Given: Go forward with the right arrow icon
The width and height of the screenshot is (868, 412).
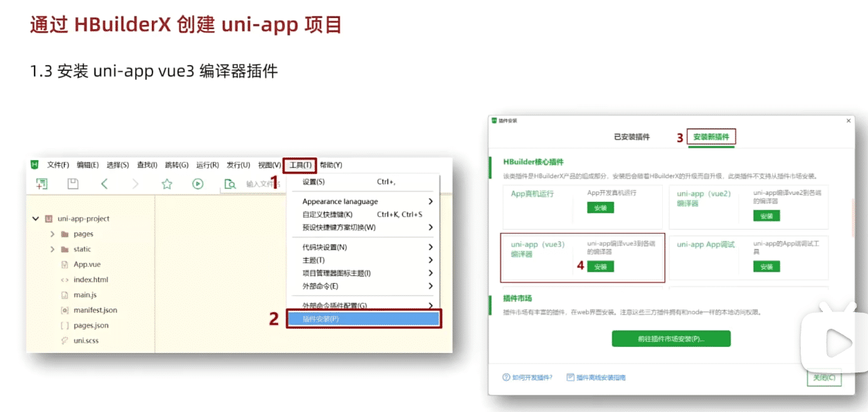Looking at the screenshot, I should pyautogui.click(x=135, y=184).
